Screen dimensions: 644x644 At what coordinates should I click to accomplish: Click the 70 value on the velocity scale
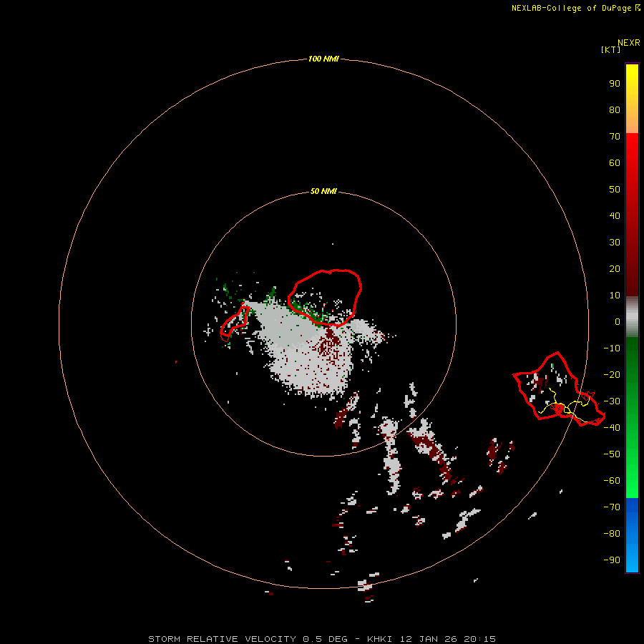click(x=615, y=137)
